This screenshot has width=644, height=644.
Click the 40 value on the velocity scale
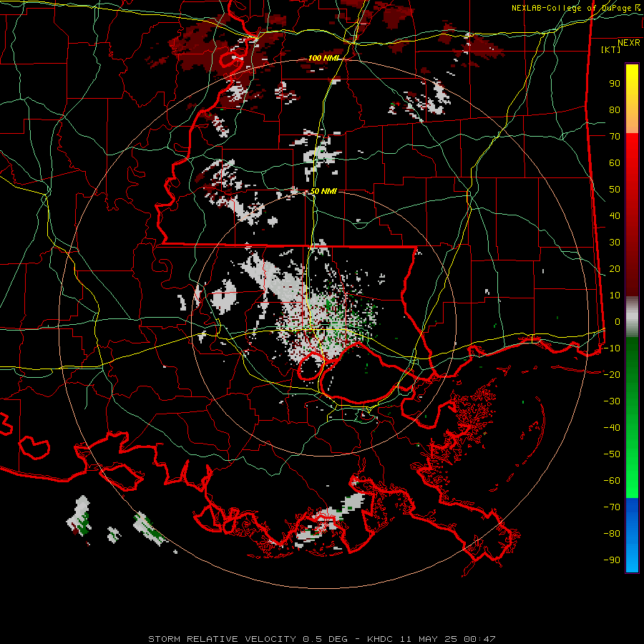(x=615, y=216)
